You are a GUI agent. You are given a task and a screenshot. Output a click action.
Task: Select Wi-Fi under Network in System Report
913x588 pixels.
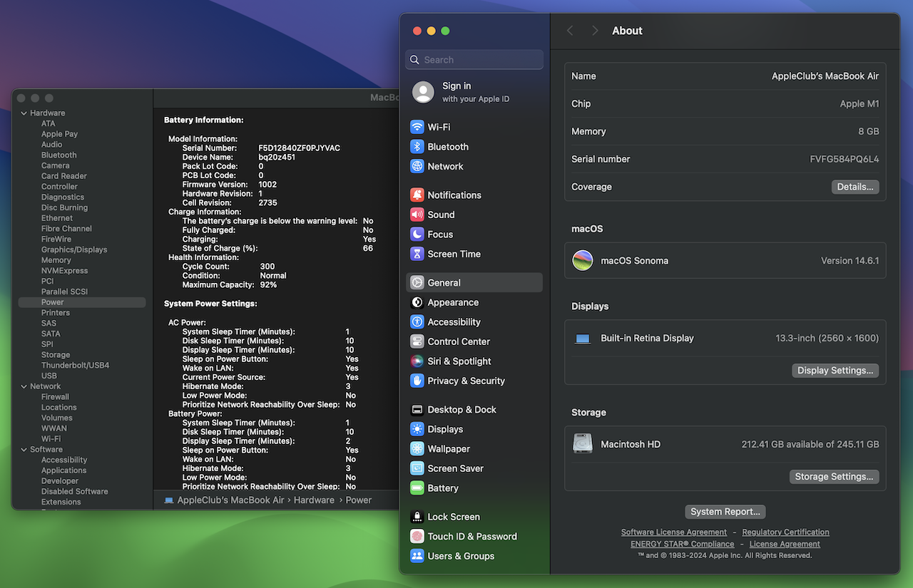point(51,439)
